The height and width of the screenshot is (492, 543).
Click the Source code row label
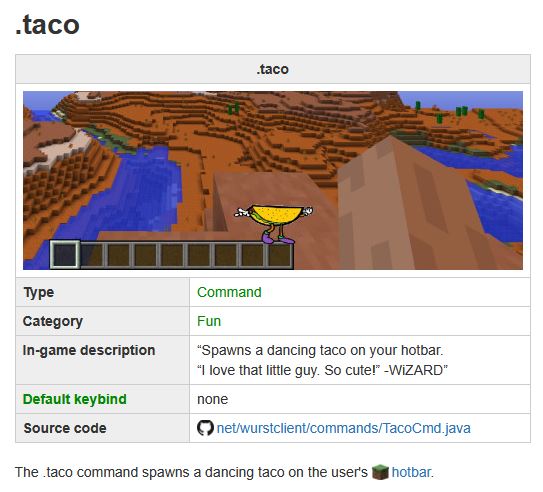65,428
